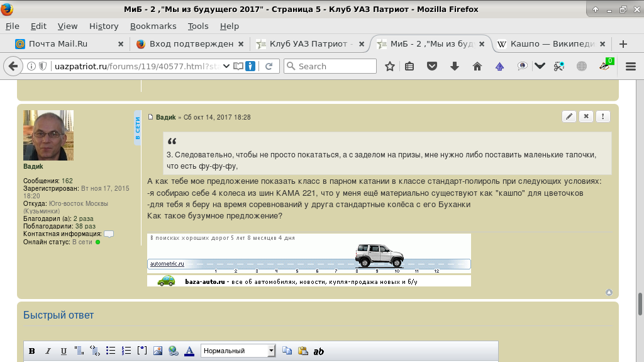
Task: Go to Firefox Home page
Action: click(x=477, y=66)
